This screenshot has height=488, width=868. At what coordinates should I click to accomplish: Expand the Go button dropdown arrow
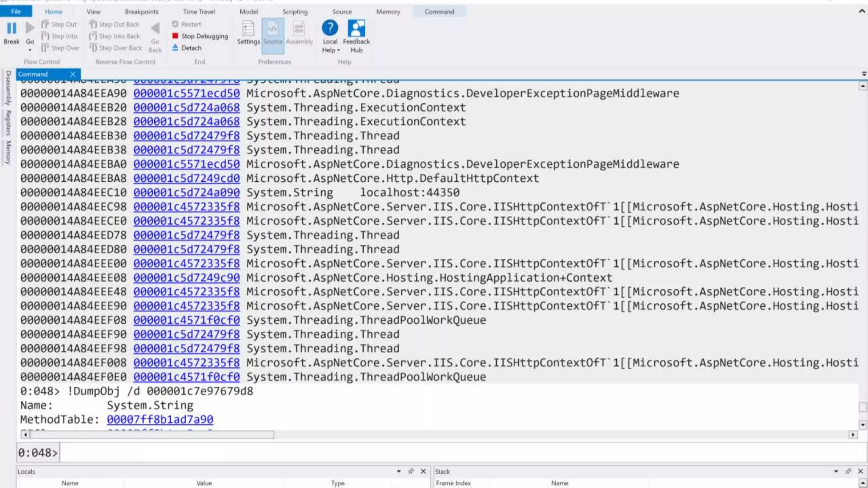tap(30, 50)
